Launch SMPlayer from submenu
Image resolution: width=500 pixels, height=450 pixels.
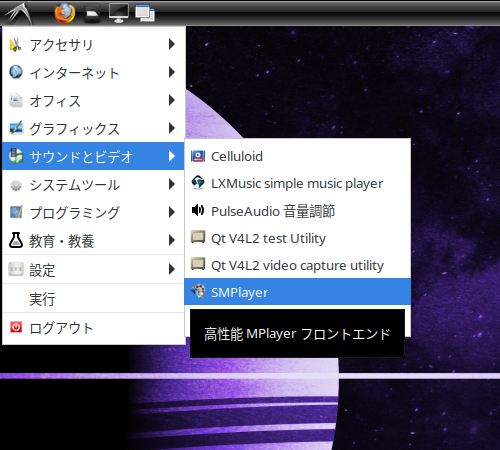297,292
